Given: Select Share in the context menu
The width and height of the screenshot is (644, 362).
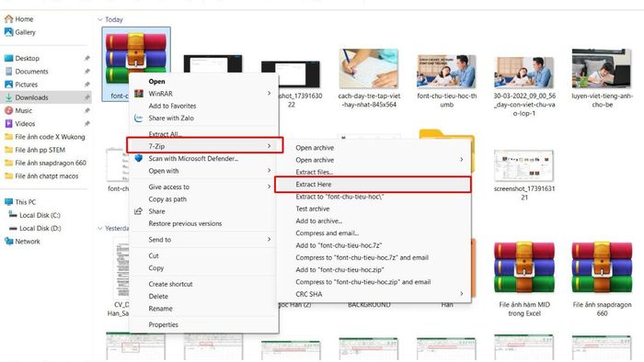Looking at the screenshot, I should [156, 211].
